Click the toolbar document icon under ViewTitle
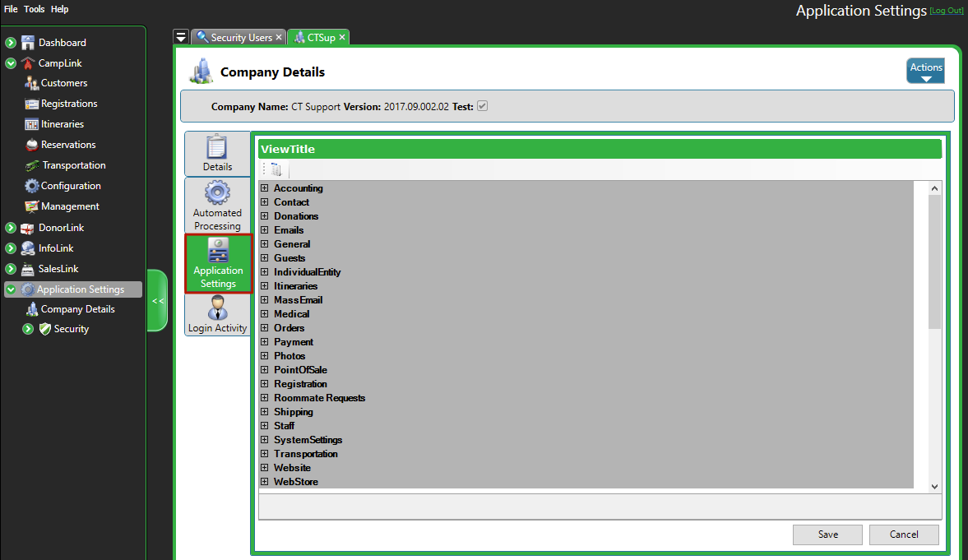 (276, 170)
